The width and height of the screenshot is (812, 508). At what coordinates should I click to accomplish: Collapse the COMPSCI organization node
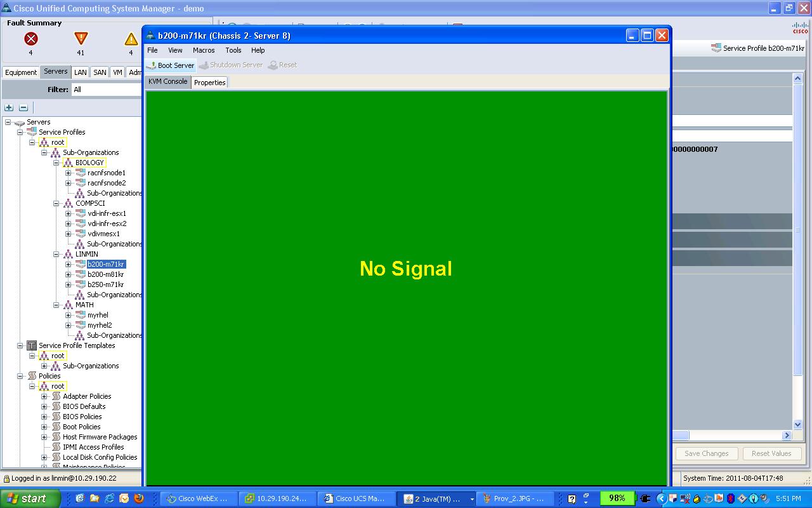tap(56, 203)
